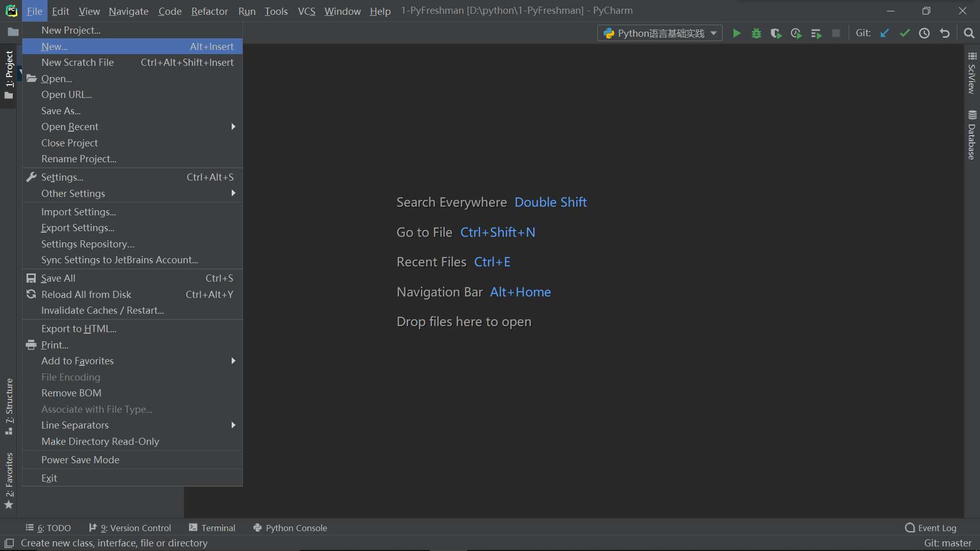Select Close Project

[132, 143]
